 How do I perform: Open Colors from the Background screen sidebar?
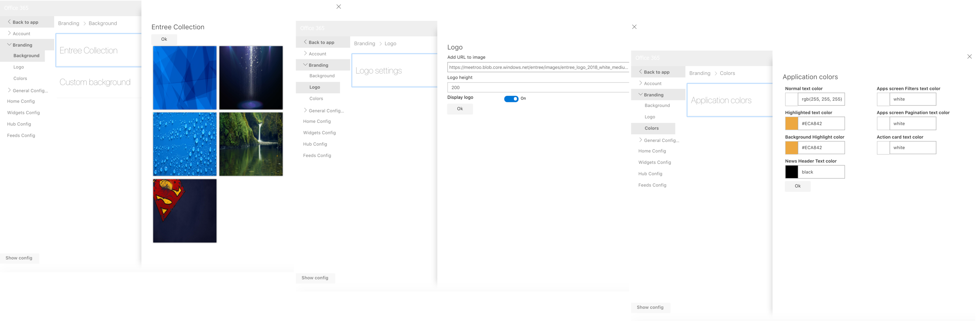click(20, 78)
